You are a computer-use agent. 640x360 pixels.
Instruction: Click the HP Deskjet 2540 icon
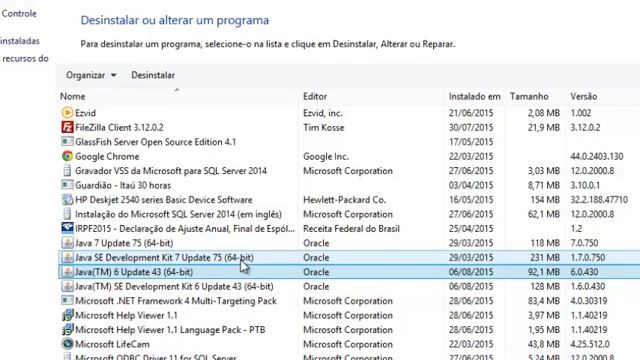click(x=67, y=200)
